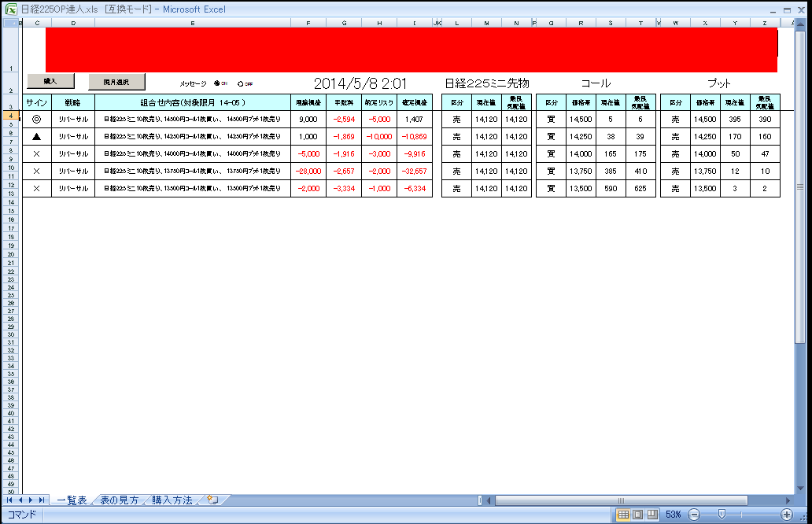Click the value -28,000 cell
Viewport: 812px width, 524px height.
tap(308, 171)
